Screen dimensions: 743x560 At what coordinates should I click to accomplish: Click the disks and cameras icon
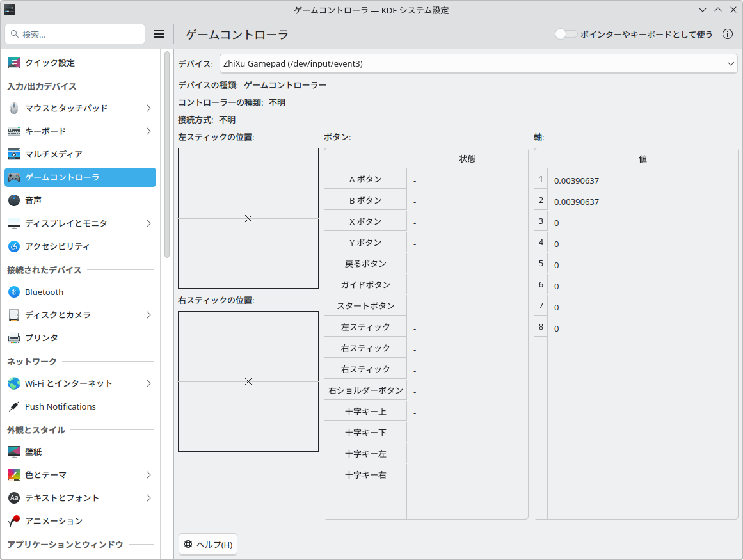click(x=14, y=315)
